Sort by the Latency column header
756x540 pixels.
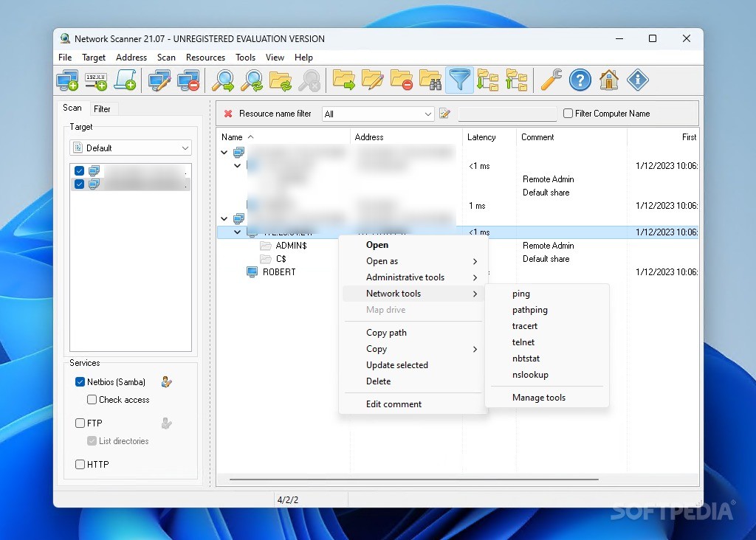point(489,137)
